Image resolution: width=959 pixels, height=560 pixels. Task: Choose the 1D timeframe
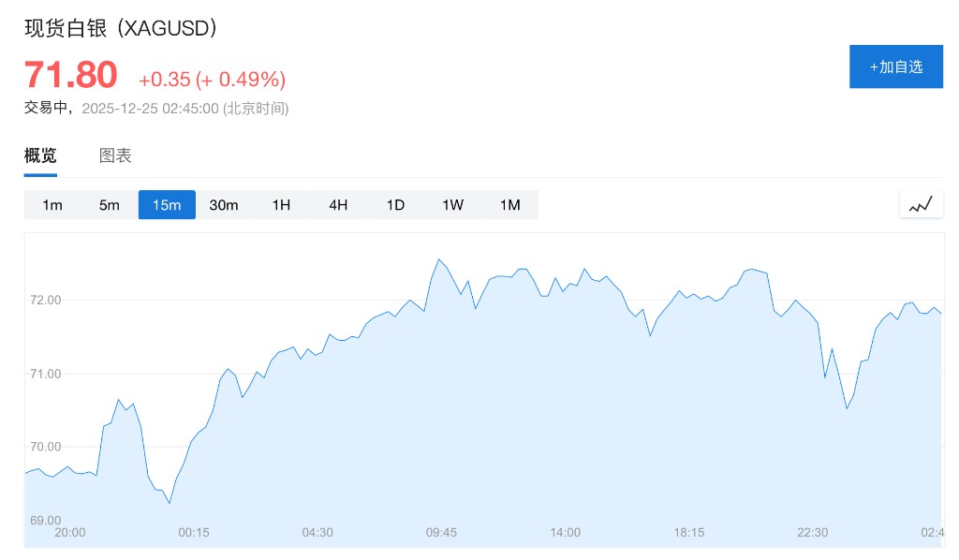[x=395, y=205]
